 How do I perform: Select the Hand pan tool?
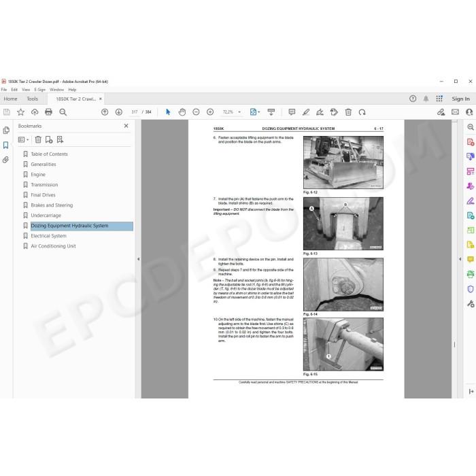click(182, 112)
